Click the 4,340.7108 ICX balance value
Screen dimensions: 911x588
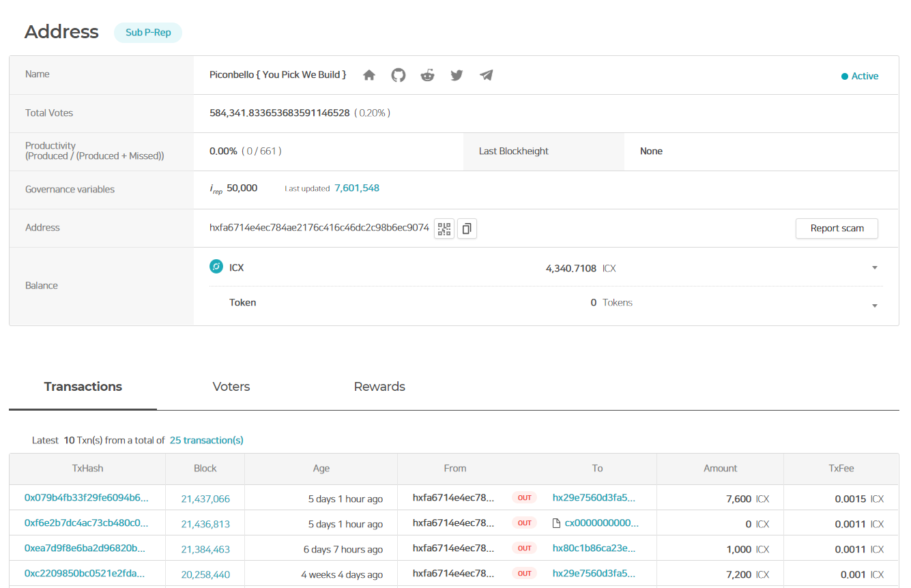[x=581, y=268]
